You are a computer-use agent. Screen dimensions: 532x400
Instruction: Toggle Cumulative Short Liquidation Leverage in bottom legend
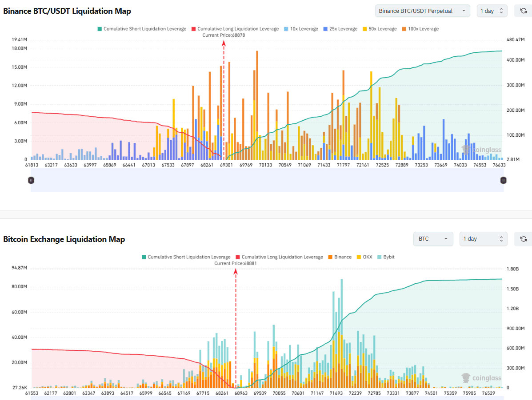[x=186, y=257]
